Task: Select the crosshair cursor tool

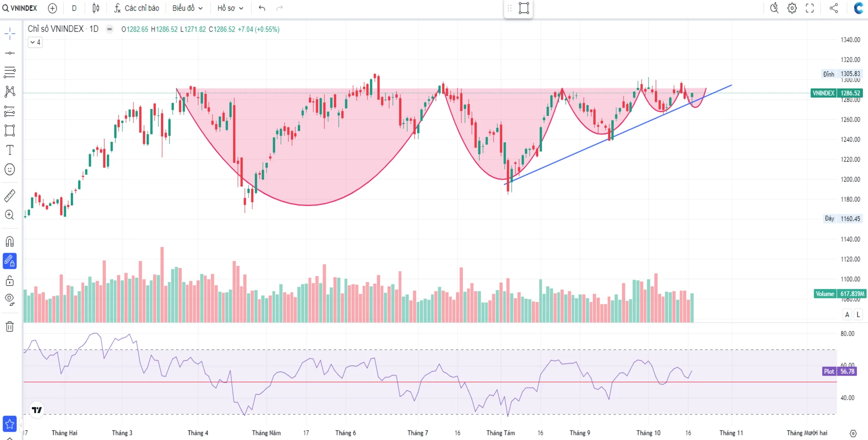Action: coord(10,33)
